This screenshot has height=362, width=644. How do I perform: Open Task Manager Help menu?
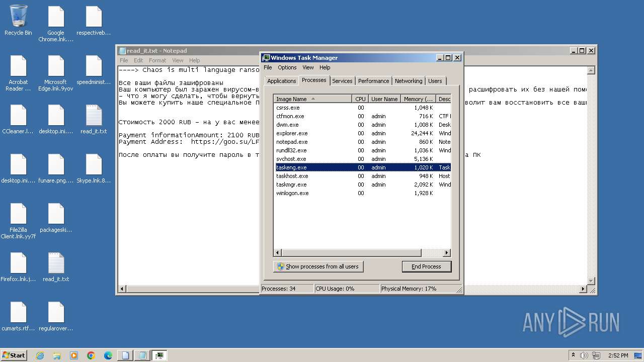click(x=325, y=67)
